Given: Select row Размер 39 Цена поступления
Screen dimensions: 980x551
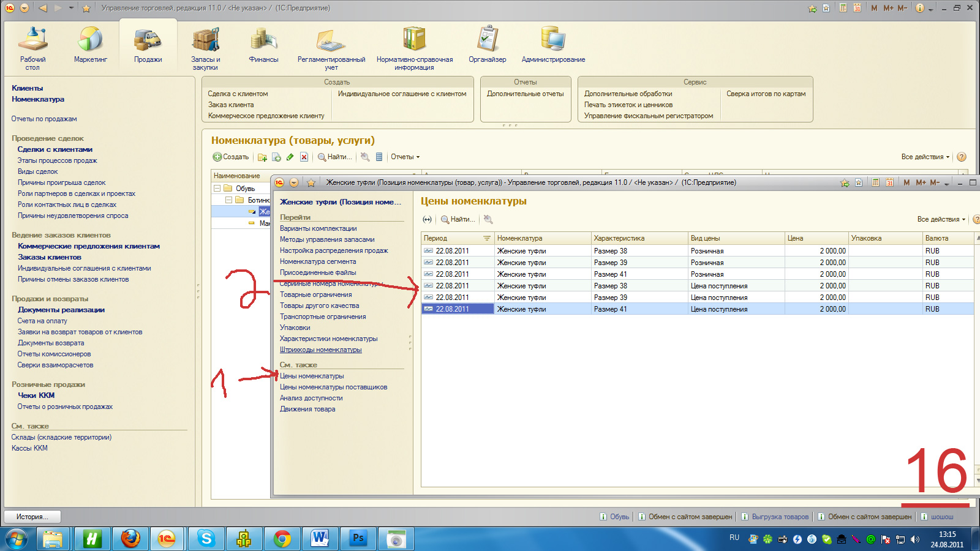Looking at the screenshot, I should click(x=698, y=298).
